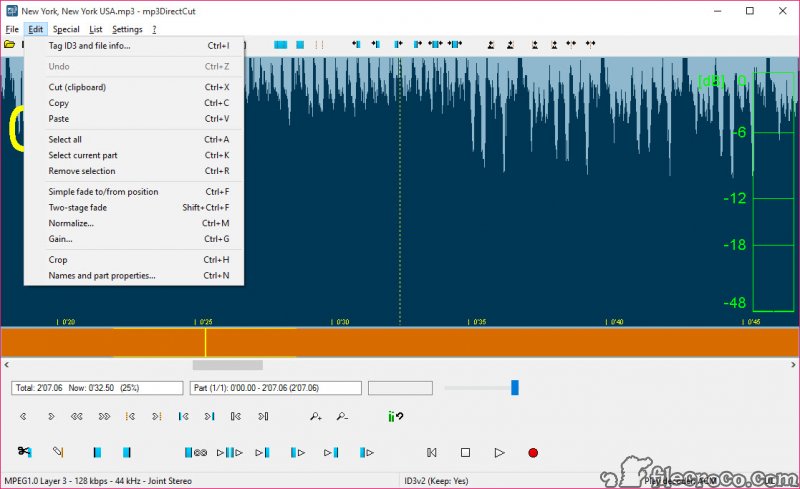Choose Crop from Edit menu
The image size is (800, 489).
[x=134, y=260]
